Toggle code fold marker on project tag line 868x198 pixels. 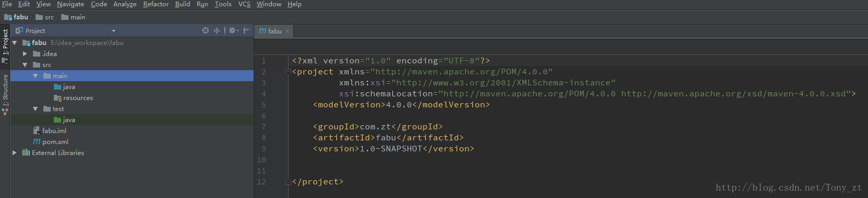288,72
